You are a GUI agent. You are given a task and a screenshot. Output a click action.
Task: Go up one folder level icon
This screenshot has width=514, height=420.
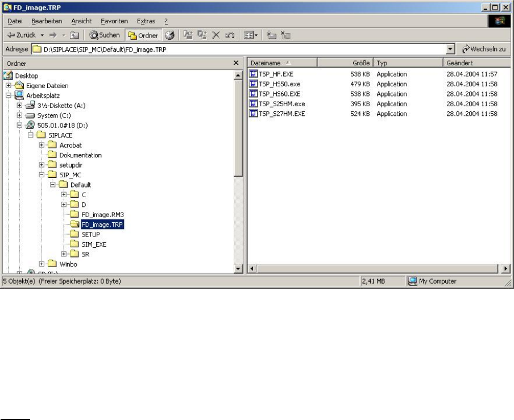tap(74, 35)
